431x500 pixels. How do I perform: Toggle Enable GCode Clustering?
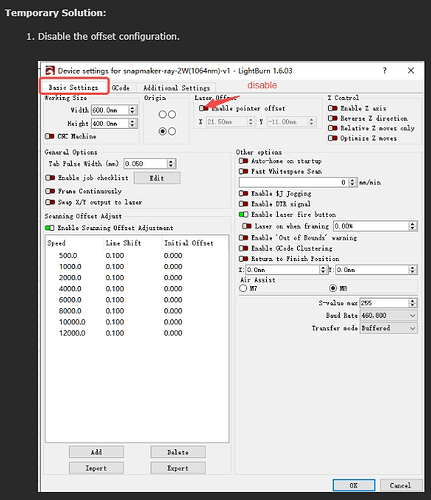click(x=244, y=248)
